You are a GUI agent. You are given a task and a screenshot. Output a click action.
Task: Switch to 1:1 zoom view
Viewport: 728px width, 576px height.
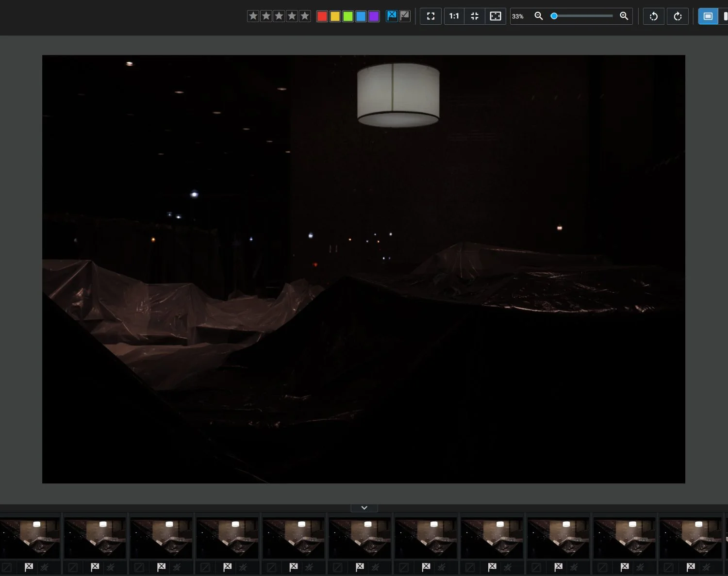pyautogui.click(x=453, y=16)
